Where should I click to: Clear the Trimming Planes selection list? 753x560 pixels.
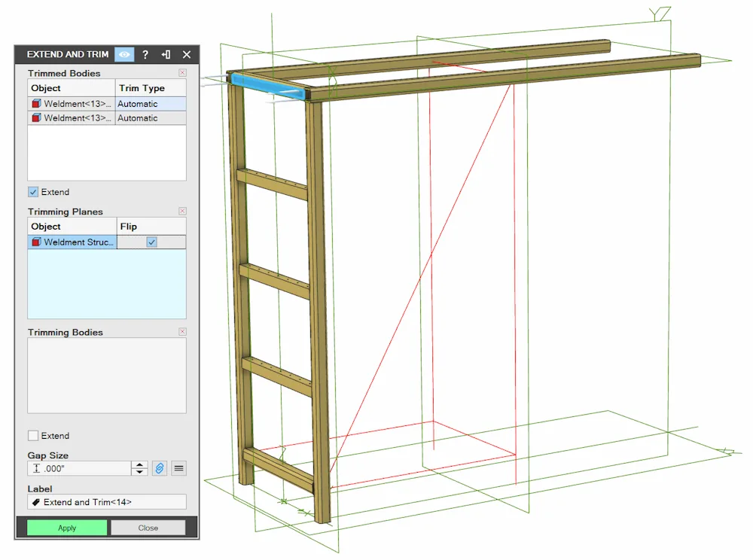tap(182, 212)
